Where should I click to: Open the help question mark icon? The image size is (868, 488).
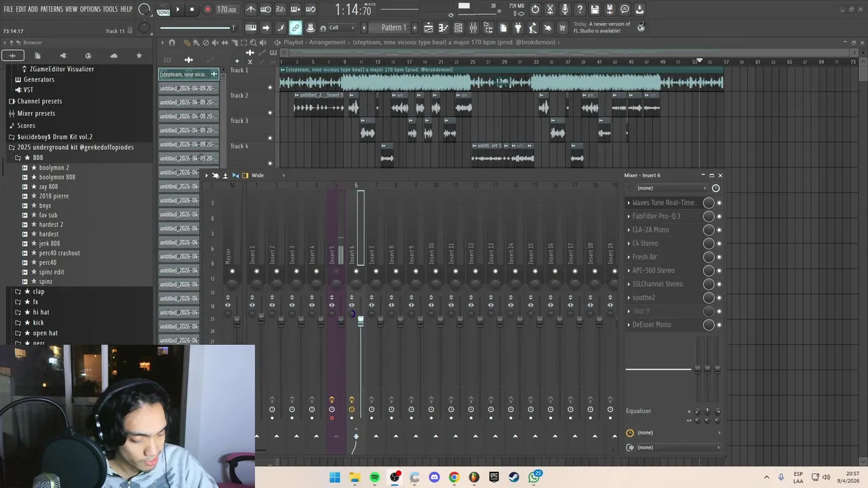[580, 9]
